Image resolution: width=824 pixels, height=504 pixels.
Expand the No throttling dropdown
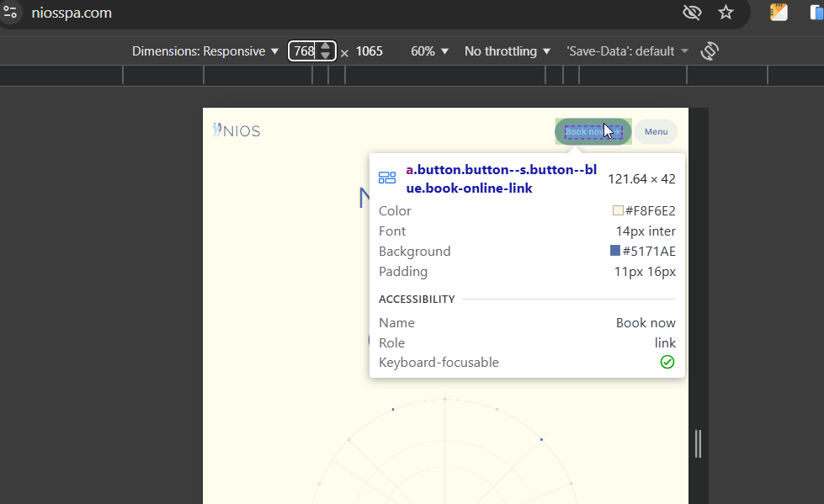(x=508, y=51)
